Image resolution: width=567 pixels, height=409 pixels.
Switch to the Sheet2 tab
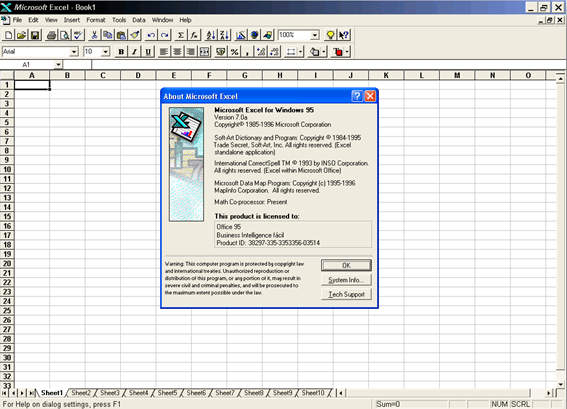(81, 393)
